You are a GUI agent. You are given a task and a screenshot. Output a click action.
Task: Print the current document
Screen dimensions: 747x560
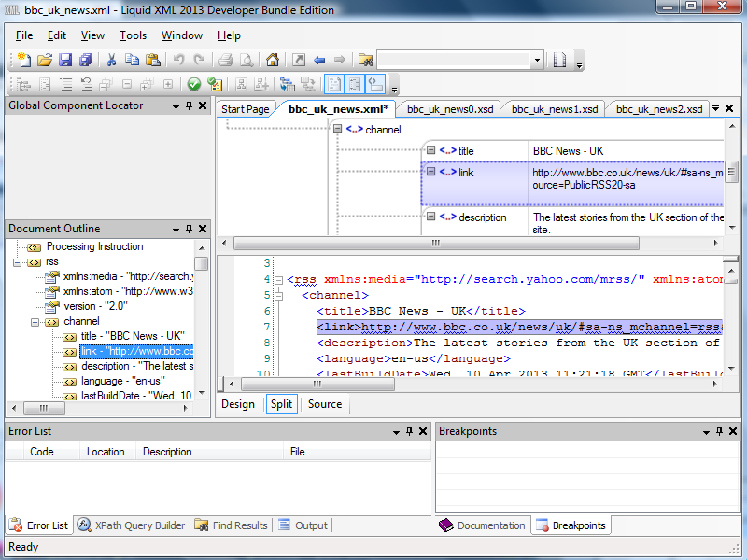pyautogui.click(x=225, y=60)
